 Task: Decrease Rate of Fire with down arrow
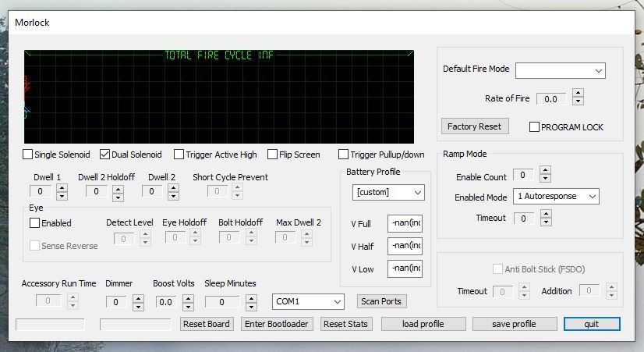[x=579, y=101]
